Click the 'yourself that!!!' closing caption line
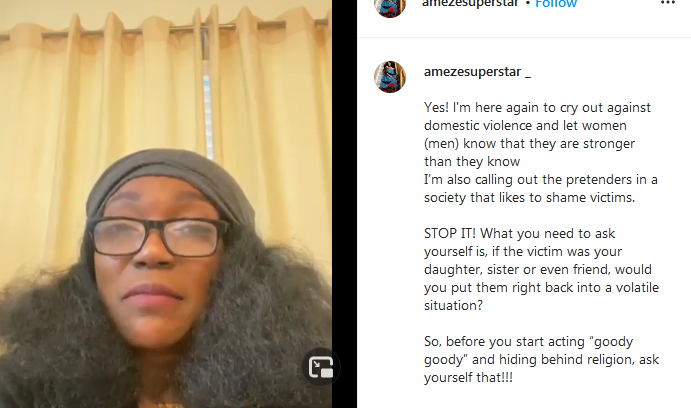This screenshot has height=408, width=691. (x=468, y=378)
